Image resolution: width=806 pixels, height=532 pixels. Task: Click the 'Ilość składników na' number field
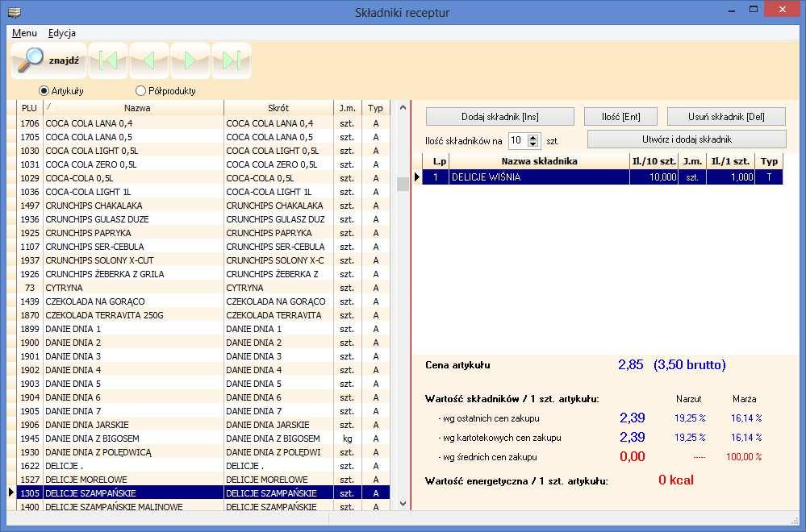tap(518, 141)
